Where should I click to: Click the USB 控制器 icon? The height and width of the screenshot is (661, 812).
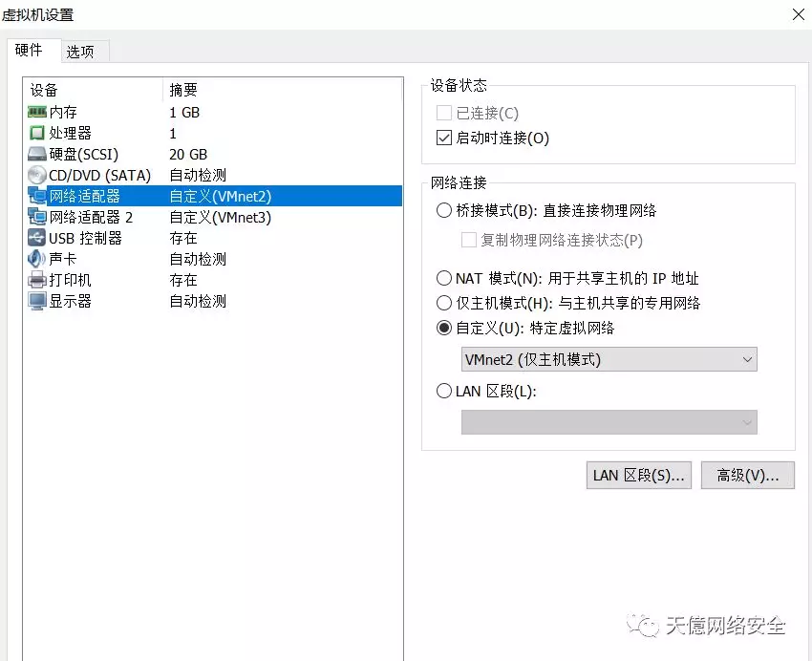coord(36,238)
